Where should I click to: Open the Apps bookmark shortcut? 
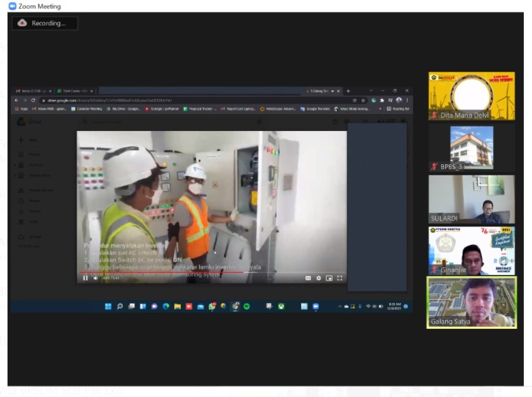coord(21,109)
